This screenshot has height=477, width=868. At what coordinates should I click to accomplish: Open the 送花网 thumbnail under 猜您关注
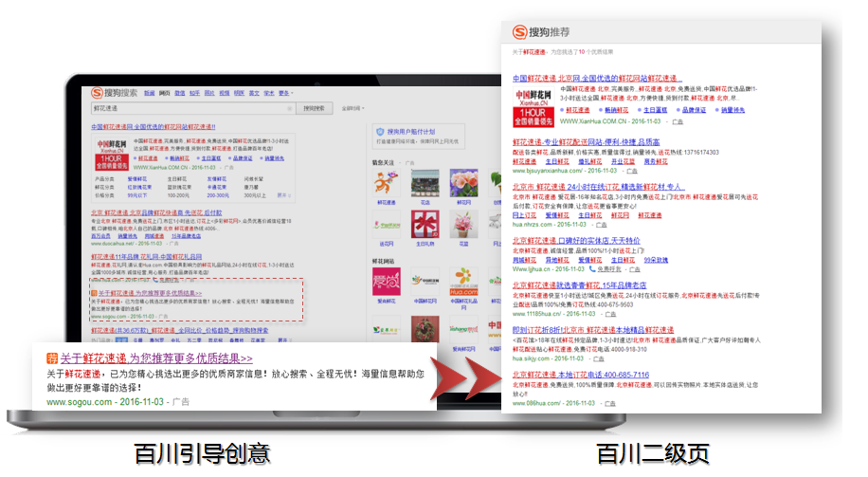[386, 224]
